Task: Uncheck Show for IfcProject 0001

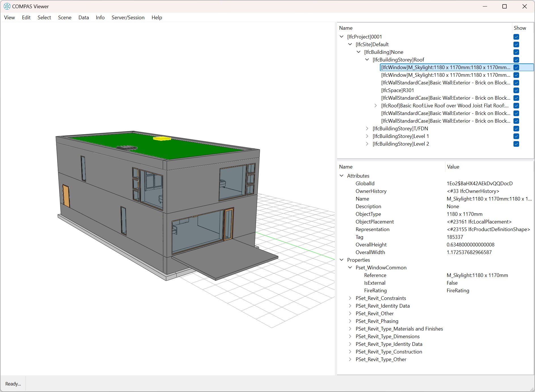Action: coord(516,37)
